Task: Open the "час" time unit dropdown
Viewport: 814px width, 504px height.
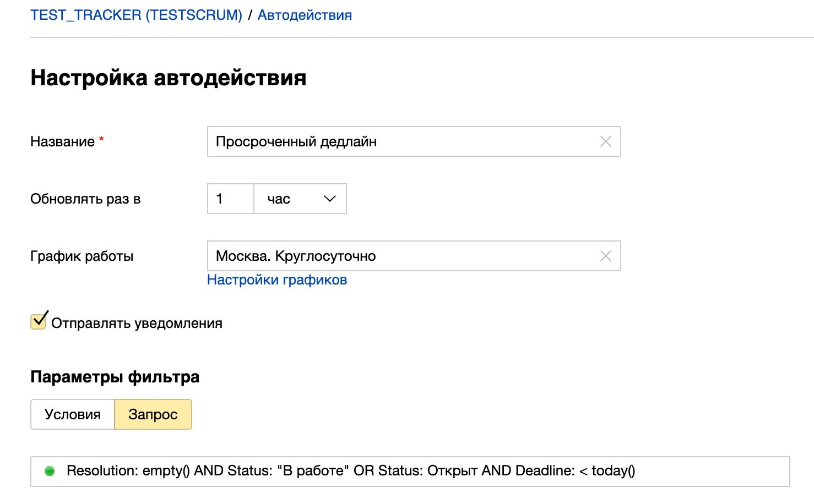Action: 300,199
